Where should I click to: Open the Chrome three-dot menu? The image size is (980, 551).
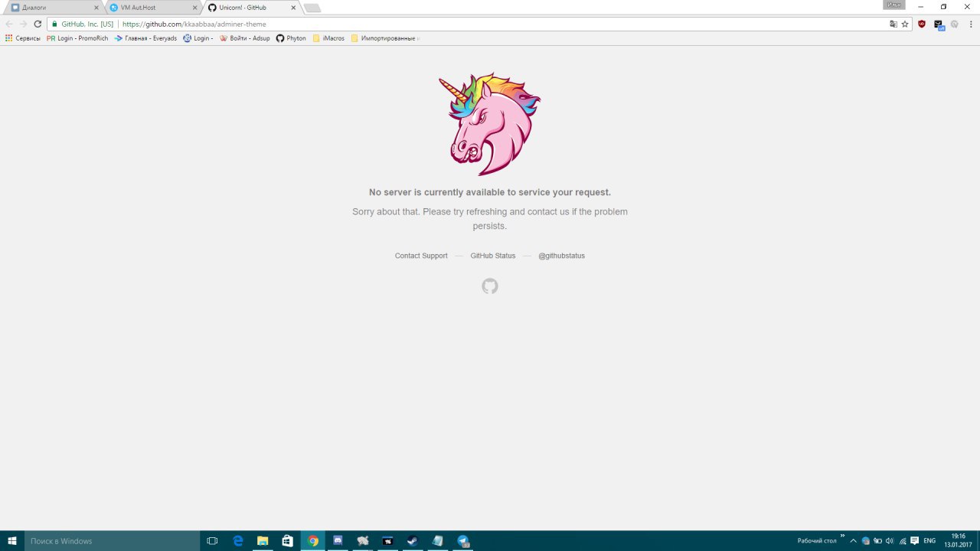point(969,24)
